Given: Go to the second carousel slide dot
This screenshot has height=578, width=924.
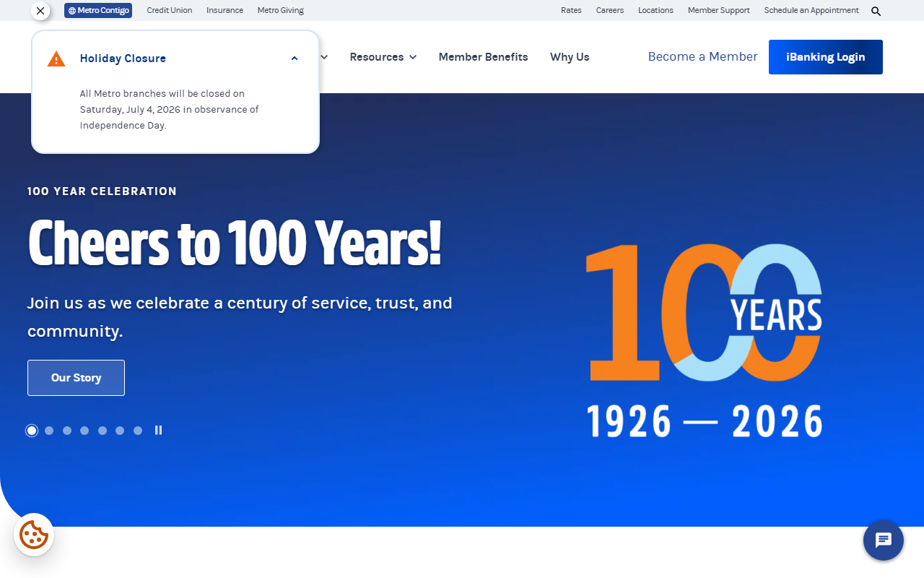Looking at the screenshot, I should pyautogui.click(x=49, y=431).
